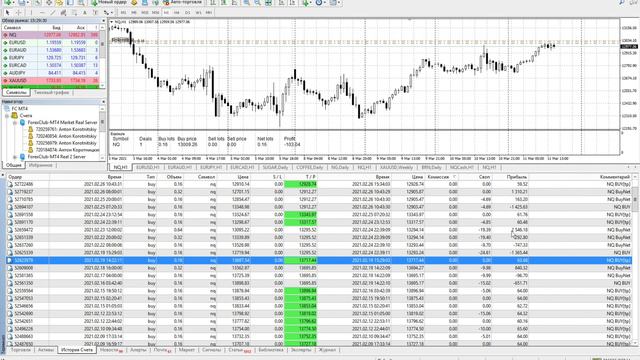Select the arrow cursor tool
Viewport: 640px width, 360px height.
point(7,13)
